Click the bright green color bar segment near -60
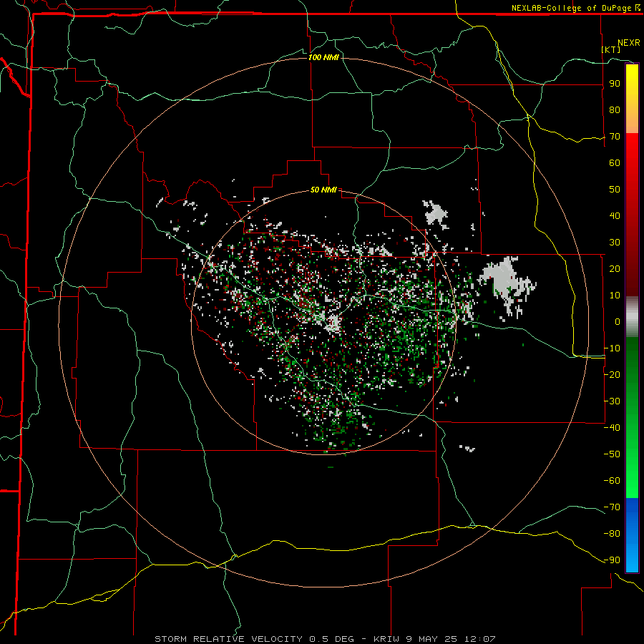Screen dimensions: 644x644 click(632, 481)
